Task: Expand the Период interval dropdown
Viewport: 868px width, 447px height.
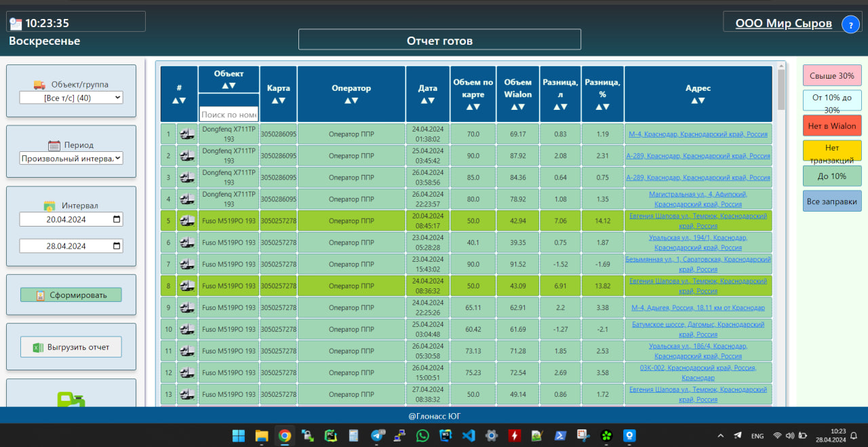Action: tap(71, 158)
